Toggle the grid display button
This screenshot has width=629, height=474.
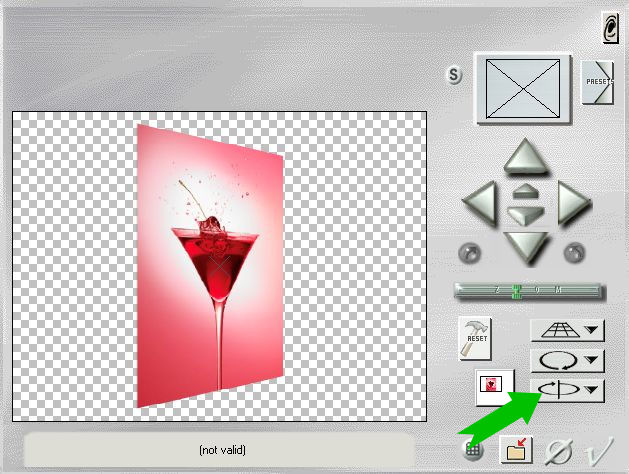tap(475, 450)
